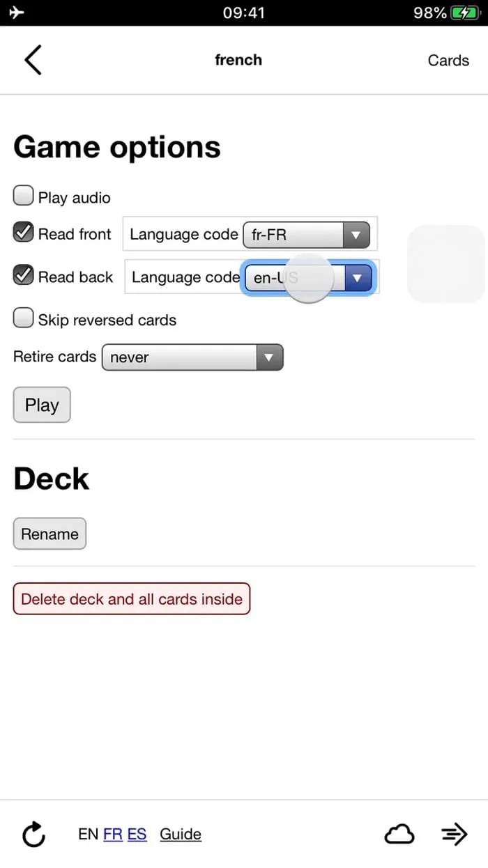
Task: Open Cards from the top right
Action: 448,60
